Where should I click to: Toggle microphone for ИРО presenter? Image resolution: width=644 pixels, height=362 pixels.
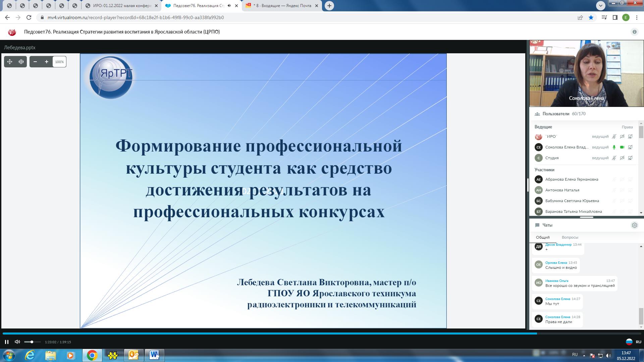(614, 136)
